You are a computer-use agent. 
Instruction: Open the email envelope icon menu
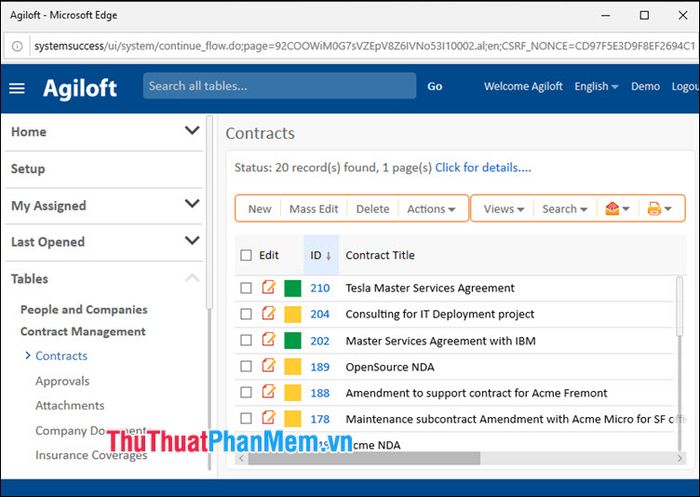pos(616,209)
